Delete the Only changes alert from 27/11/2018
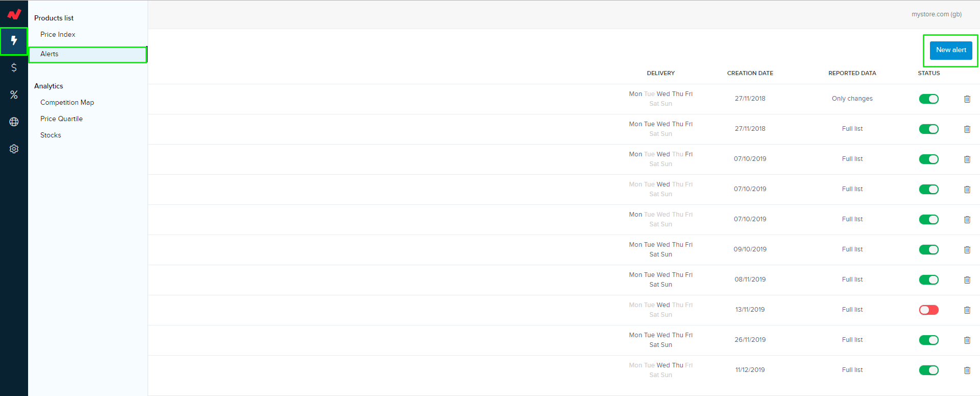Image resolution: width=980 pixels, height=396 pixels. point(967,99)
